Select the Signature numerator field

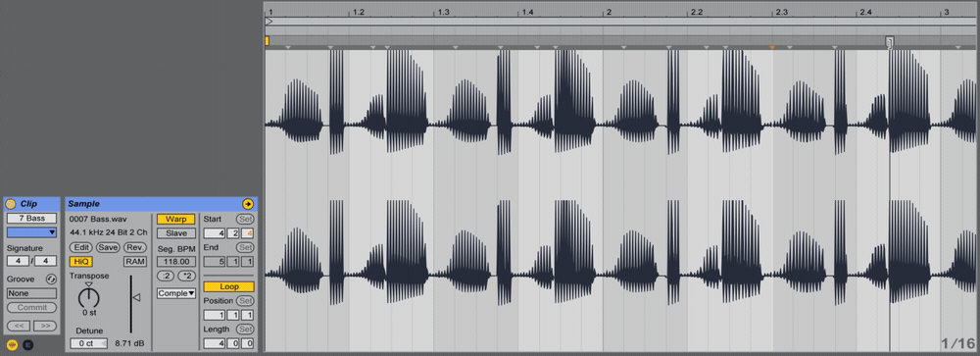tap(18, 261)
